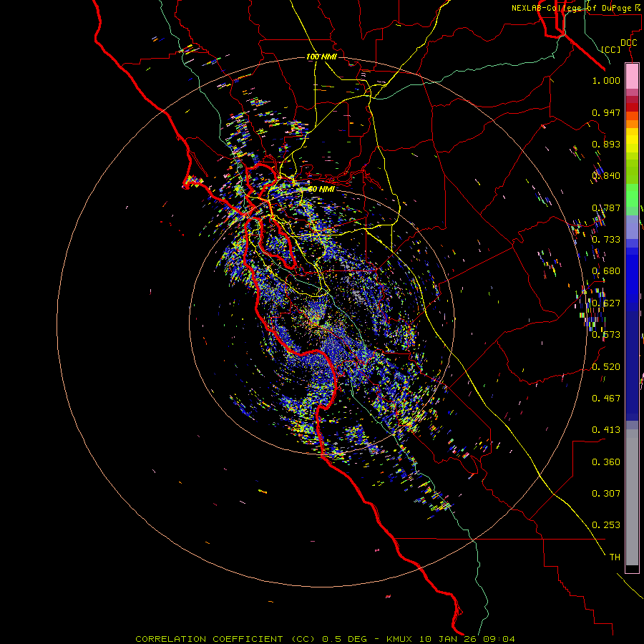Click the (CC) abbreviation in bottom caption
The height and width of the screenshot is (644, 644).
click(303, 639)
